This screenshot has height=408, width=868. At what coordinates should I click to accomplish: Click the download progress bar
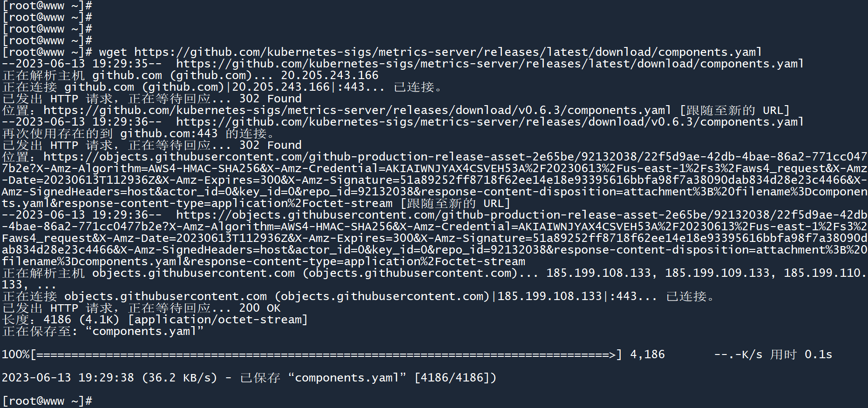point(326,355)
